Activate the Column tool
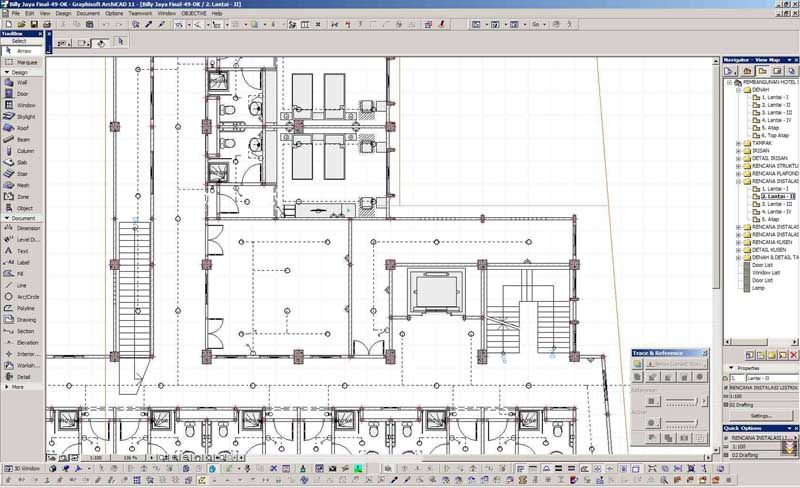Screen dimensions: 800x488 pos(21,151)
